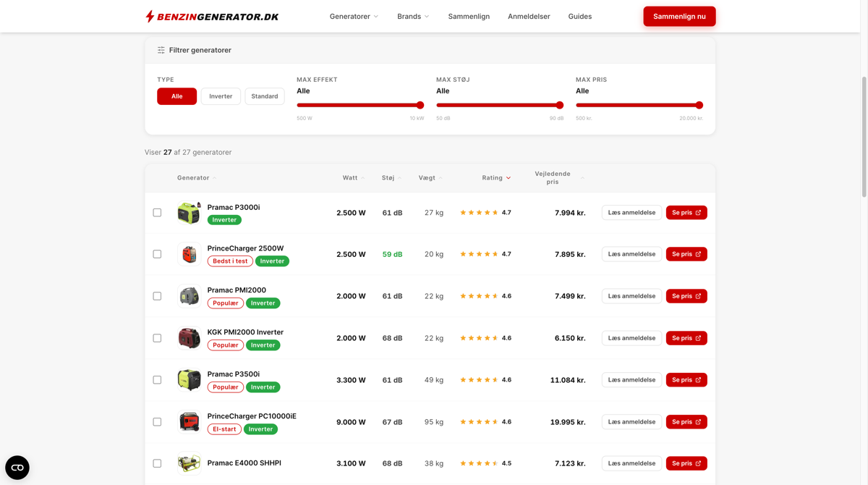
Task: Click Se pris for Pramac P3000i
Action: [x=686, y=213]
